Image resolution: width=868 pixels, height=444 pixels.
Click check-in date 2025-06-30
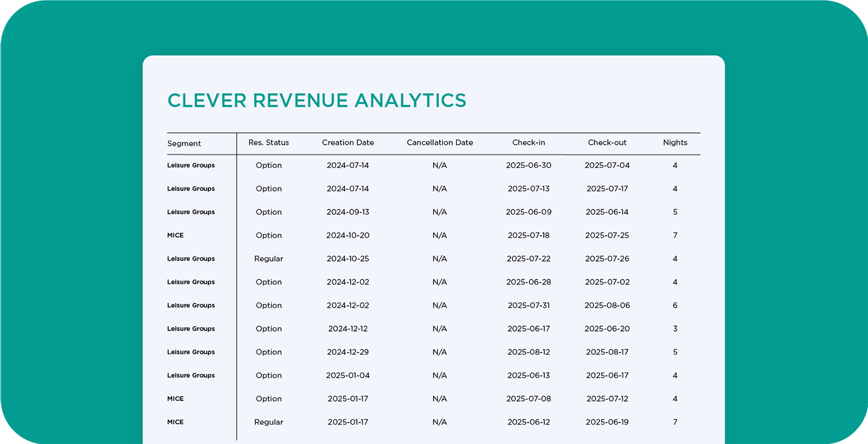click(x=529, y=165)
